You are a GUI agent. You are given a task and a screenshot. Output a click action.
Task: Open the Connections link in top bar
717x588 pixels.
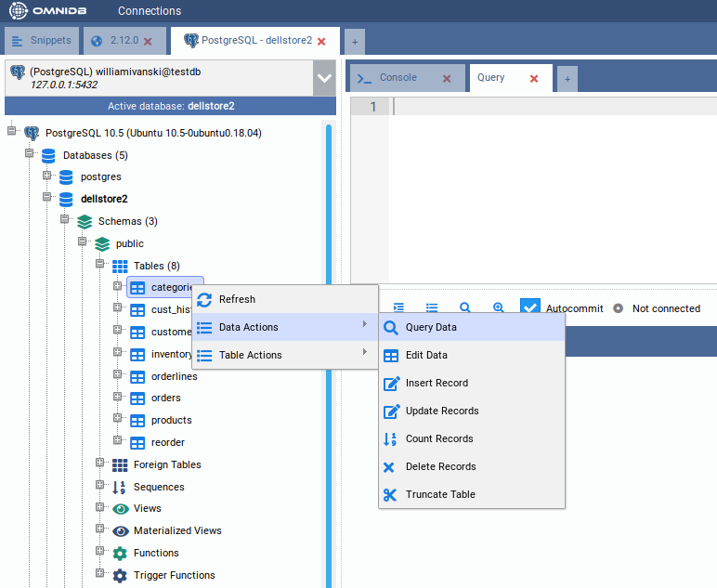coord(150,11)
